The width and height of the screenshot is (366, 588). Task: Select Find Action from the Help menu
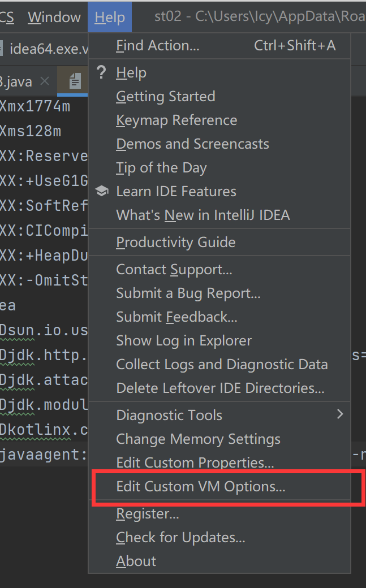point(158,46)
